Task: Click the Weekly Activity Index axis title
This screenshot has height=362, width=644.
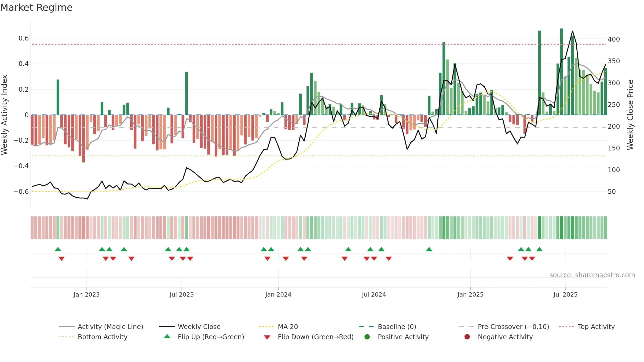Action: (4, 115)
